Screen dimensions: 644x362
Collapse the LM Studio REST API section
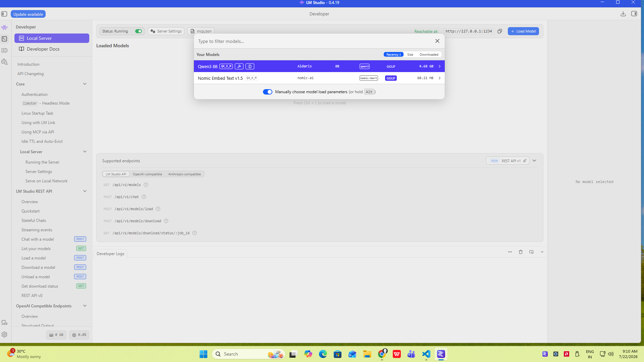(85, 191)
